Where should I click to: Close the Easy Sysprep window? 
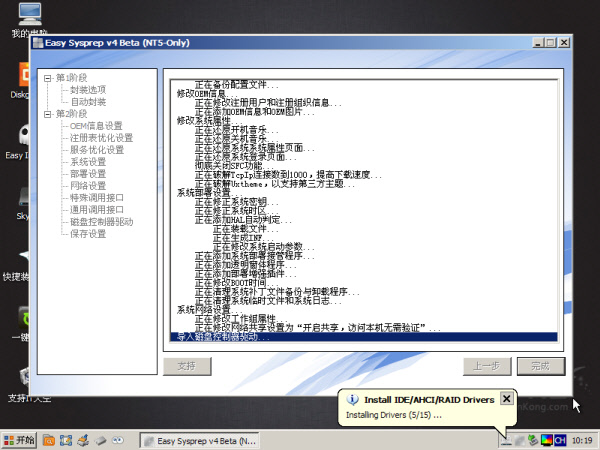click(564, 43)
